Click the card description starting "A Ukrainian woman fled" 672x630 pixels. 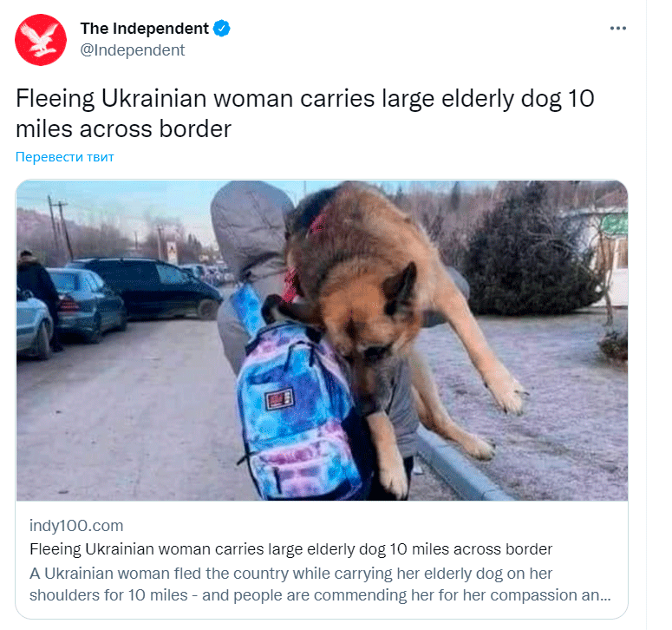pos(320,584)
